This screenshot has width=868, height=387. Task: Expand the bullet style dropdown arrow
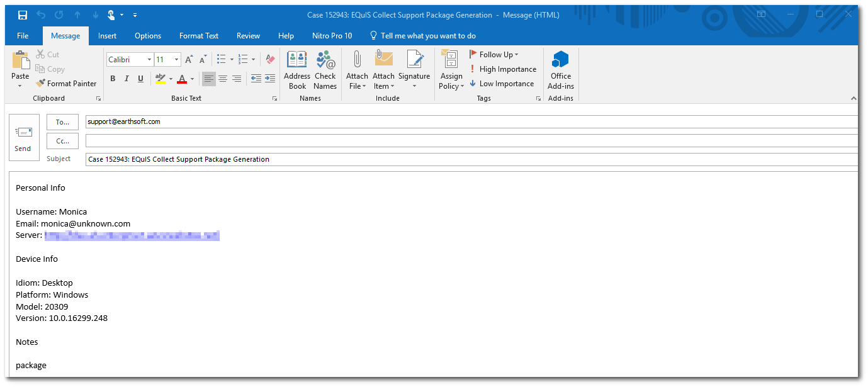pos(232,60)
